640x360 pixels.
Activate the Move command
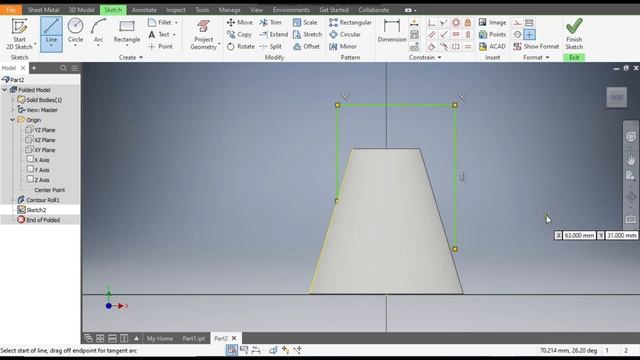point(240,22)
